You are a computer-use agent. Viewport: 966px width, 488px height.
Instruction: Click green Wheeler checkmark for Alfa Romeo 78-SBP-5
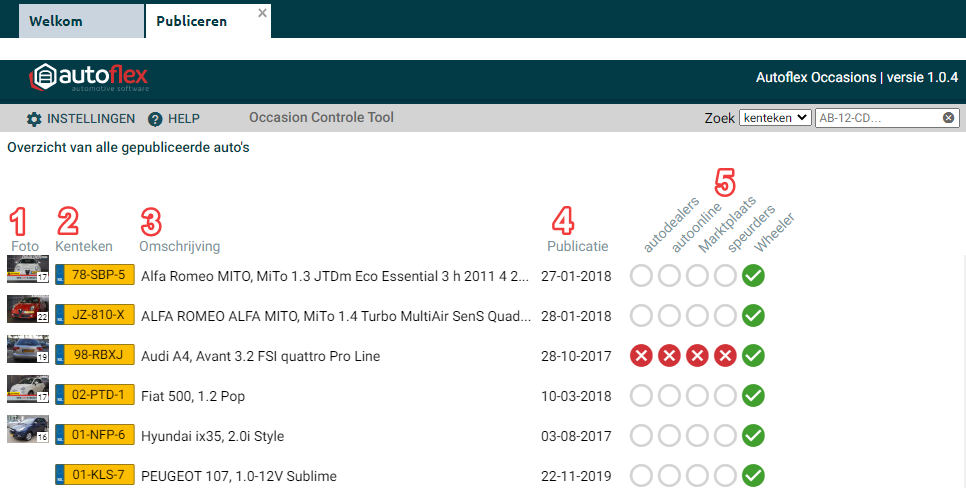(x=754, y=276)
